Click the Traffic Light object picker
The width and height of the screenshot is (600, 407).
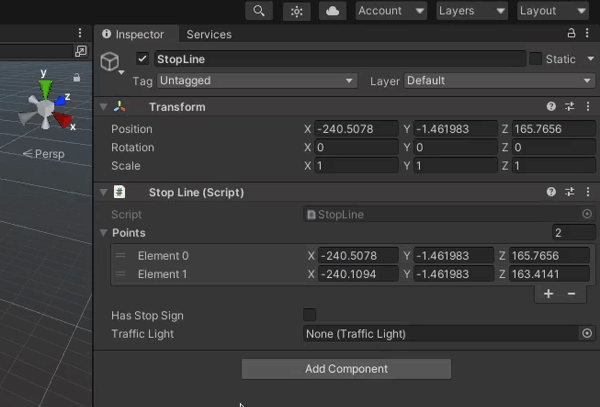586,333
